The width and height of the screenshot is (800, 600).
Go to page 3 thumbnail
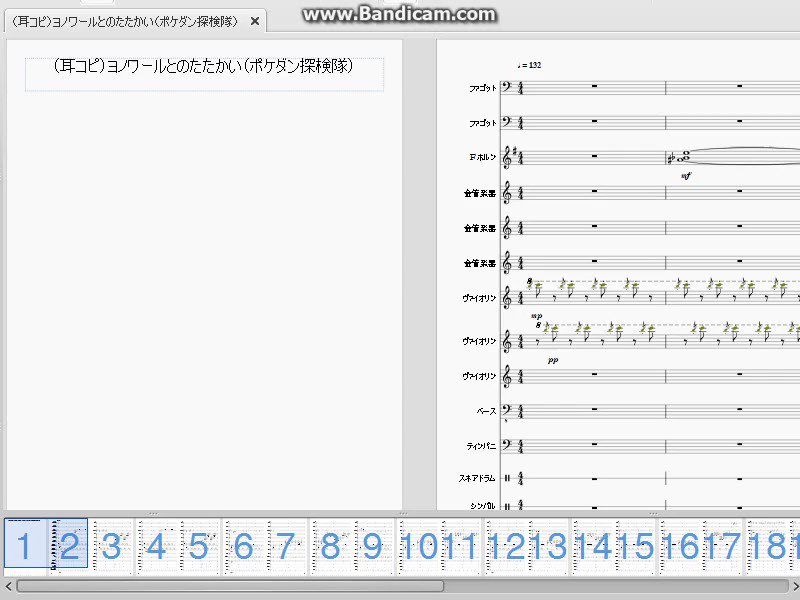click(x=112, y=545)
